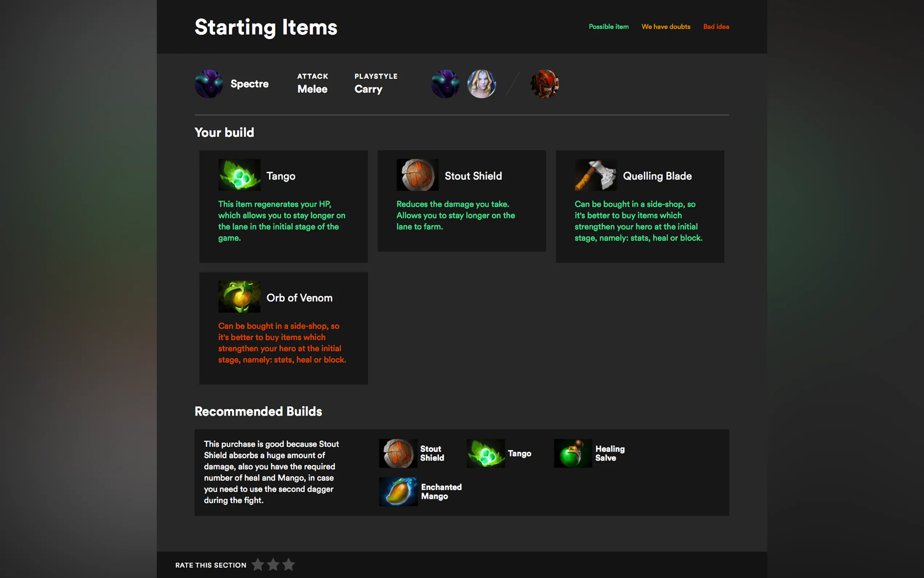Image resolution: width=924 pixels, height=578 pixels.
Task: Rate this section one star
Action: click(x=258, y=565)
